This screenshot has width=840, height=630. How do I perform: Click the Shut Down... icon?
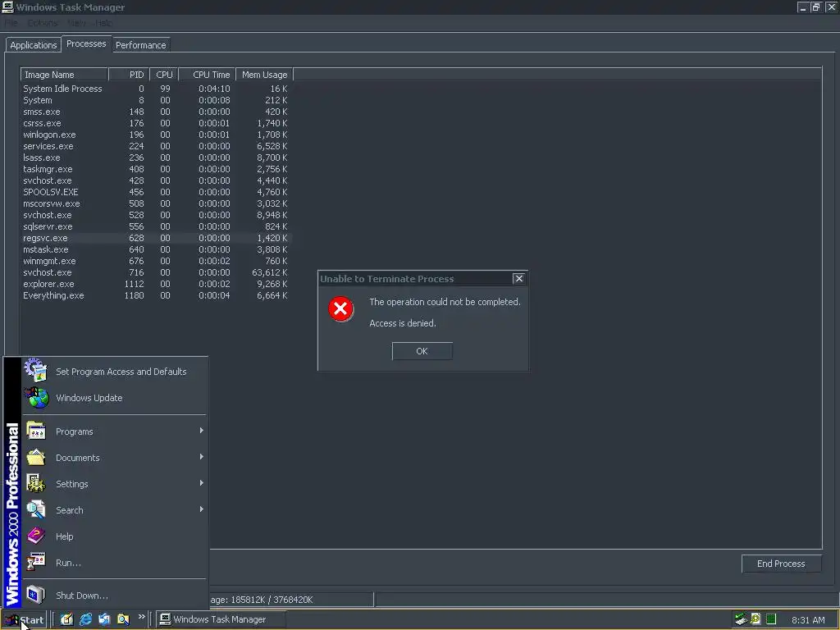click(36, 595)
